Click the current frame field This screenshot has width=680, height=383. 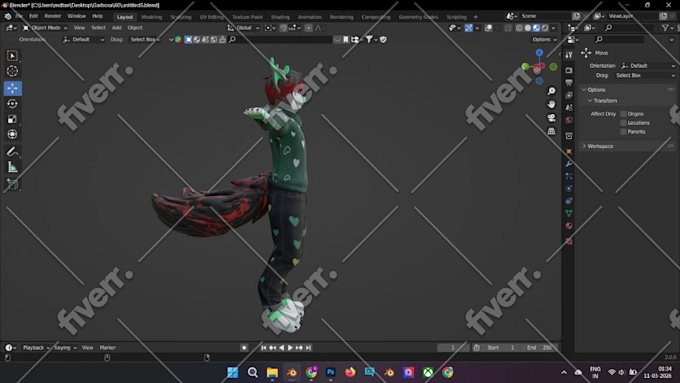(453, 348)
